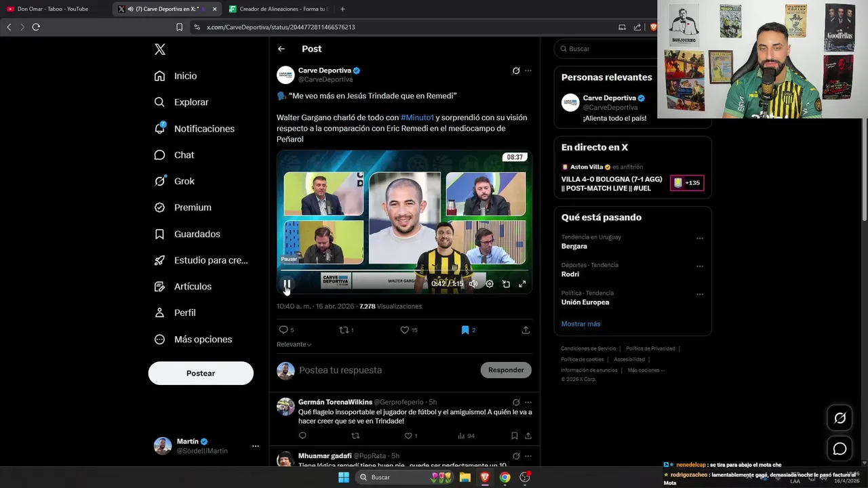Open video settings gear
The height and width of the screenshot is (488, 868).
[x=490, y=284]
